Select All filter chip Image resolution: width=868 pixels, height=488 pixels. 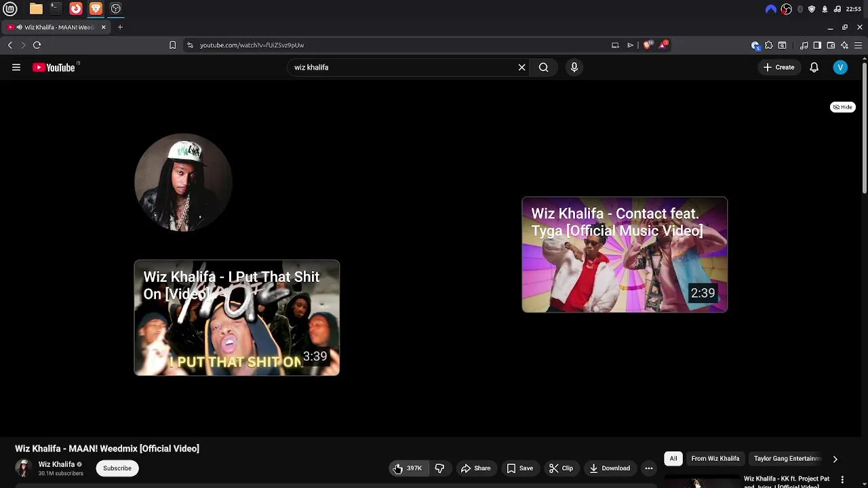673,459
